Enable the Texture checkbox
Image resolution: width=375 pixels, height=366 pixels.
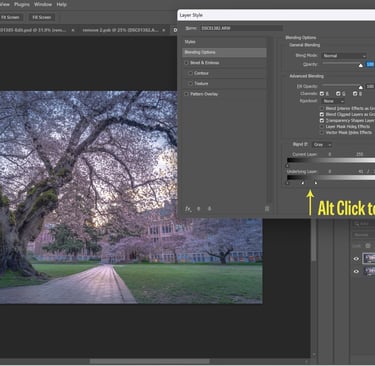190,83
